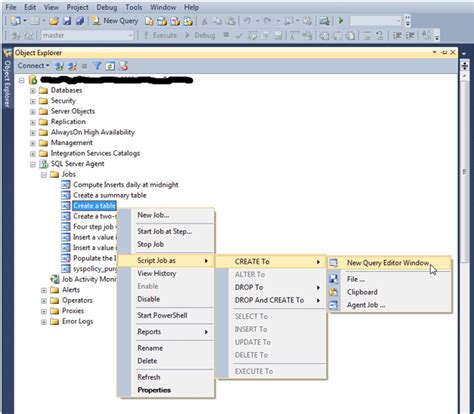Screen dimensions: 474x414
Task: Click the Execute button in the toolbar
Action: pyautogui.click(x=160, y=35)
